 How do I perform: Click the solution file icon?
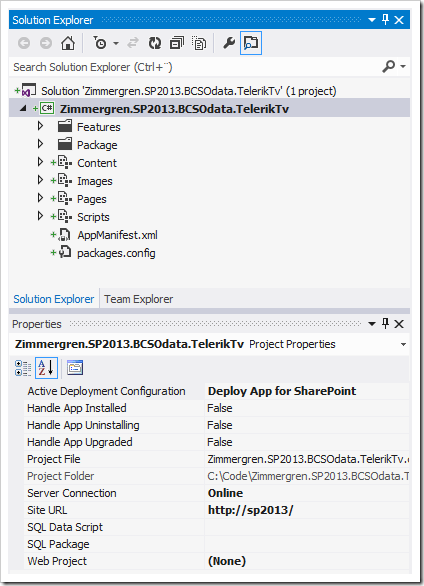coord(29,90)
